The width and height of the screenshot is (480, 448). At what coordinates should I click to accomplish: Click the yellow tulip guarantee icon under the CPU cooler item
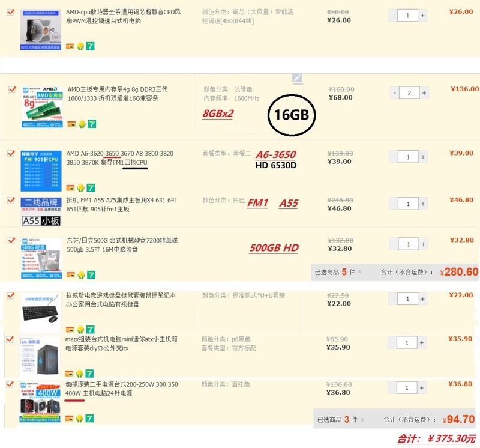click(x=80, y=46)
